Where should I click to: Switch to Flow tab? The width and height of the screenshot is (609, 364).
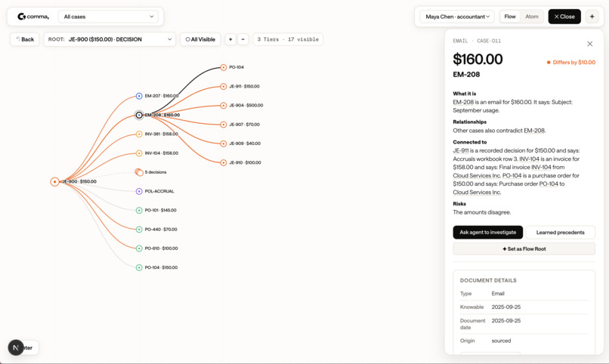coord(510,17)
